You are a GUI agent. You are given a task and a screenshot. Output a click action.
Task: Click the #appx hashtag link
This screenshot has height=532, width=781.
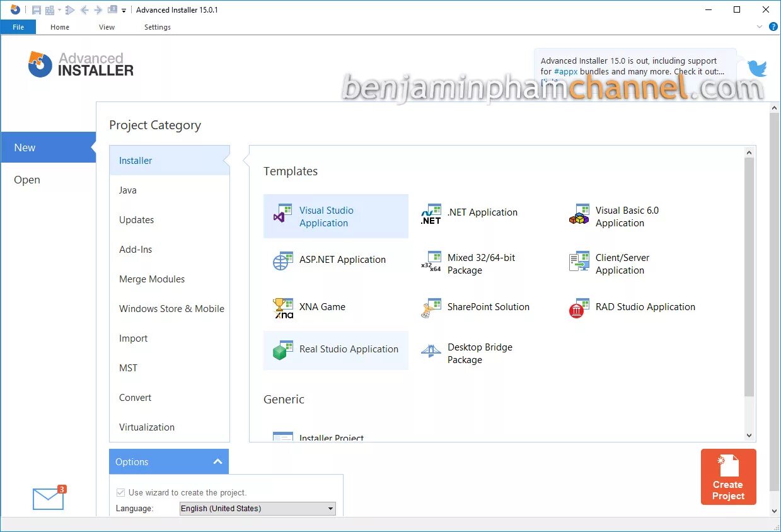click(x=565, y=71)
